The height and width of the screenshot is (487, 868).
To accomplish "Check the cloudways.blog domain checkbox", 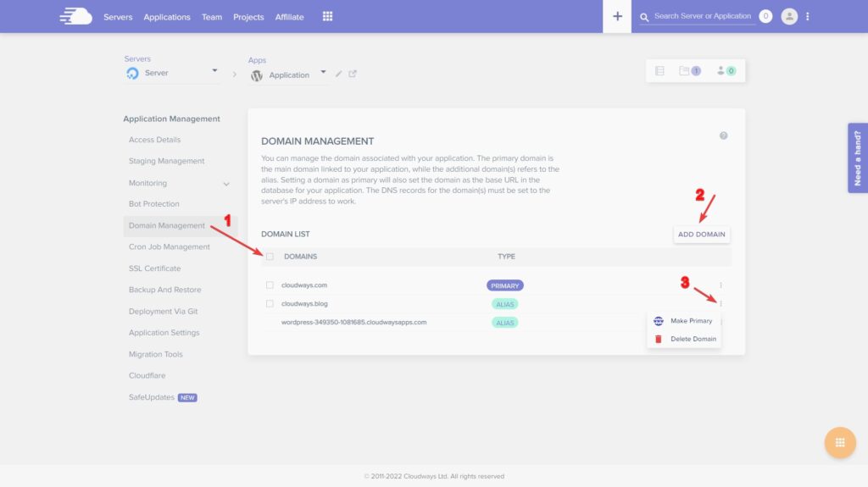I will [270, 304].
